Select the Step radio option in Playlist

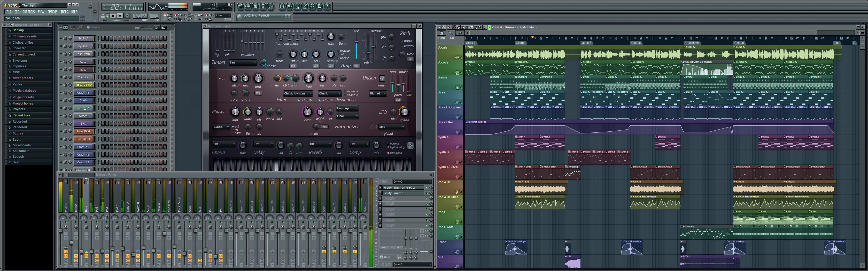click(439, 38)
